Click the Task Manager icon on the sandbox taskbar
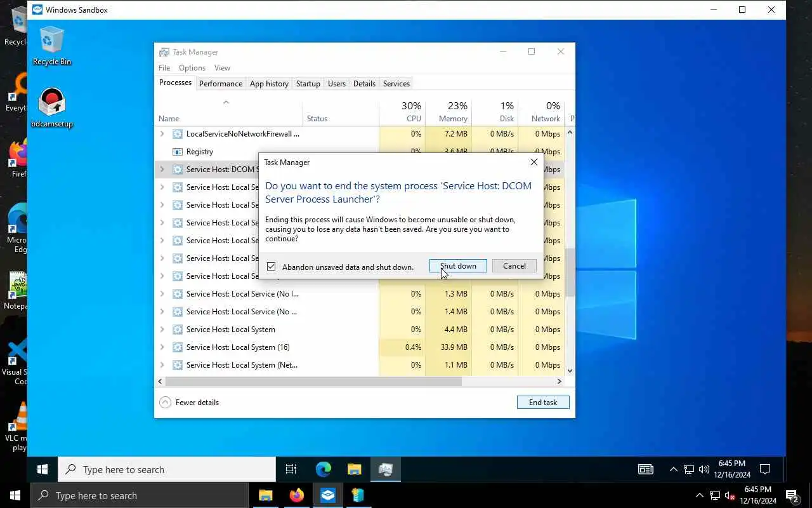This screenshot has width=812, height=508. click(385, 469)
